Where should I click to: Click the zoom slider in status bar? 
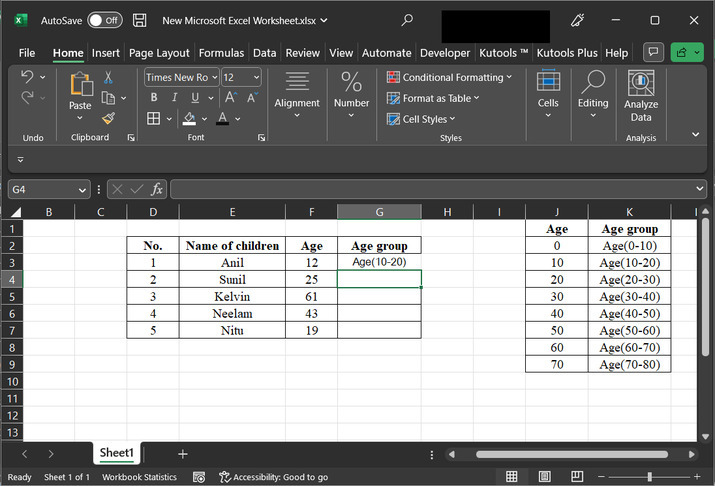click(651, 477)
